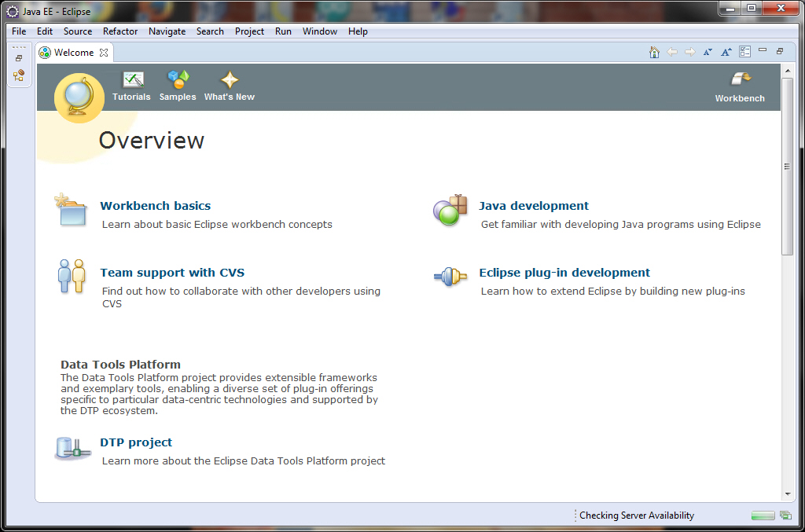Open the Project menu
The image size is (805, 532).
click(249, 31)
